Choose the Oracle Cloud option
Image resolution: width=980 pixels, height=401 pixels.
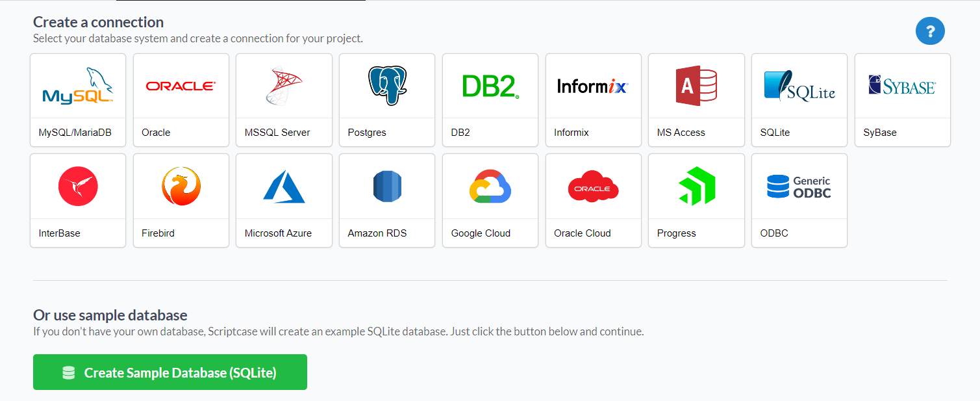[593, 200]
